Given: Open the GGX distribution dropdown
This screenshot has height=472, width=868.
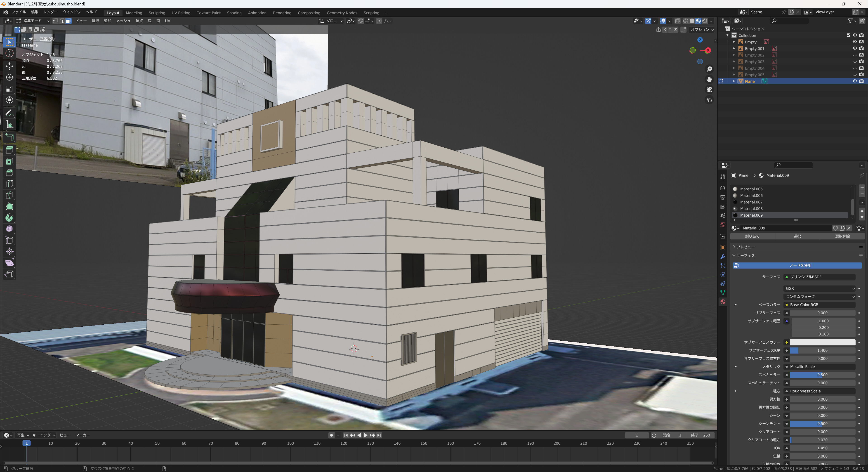Looking at the screenshot, I should pyautogui.click(x=819, y=288).
